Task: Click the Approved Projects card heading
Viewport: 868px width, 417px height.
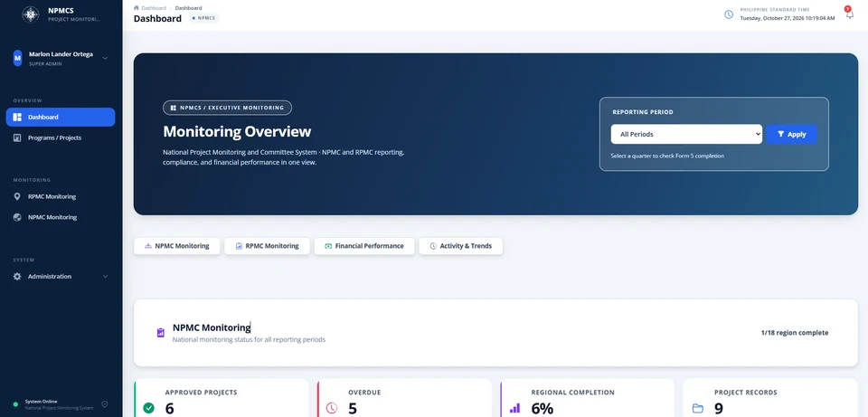Action: [x=201, y=392]
